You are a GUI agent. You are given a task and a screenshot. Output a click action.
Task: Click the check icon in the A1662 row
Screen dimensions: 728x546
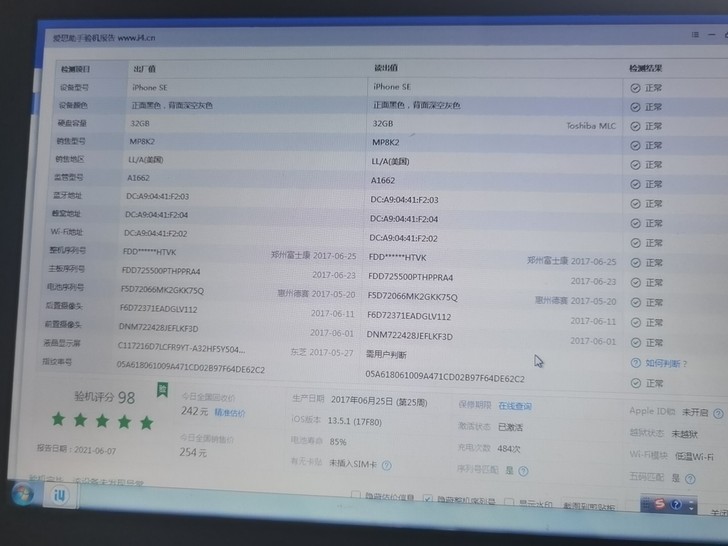tap(635, 185)
